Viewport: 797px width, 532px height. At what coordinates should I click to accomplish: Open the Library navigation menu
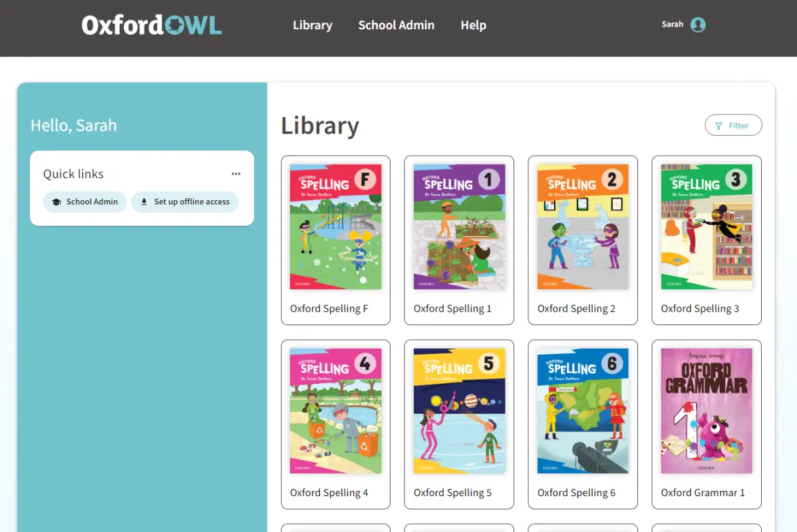pos(312,25)
